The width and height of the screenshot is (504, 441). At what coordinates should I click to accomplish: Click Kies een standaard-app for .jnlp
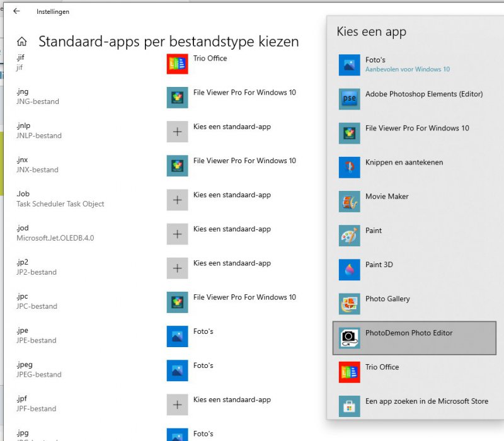pos(232,127)
